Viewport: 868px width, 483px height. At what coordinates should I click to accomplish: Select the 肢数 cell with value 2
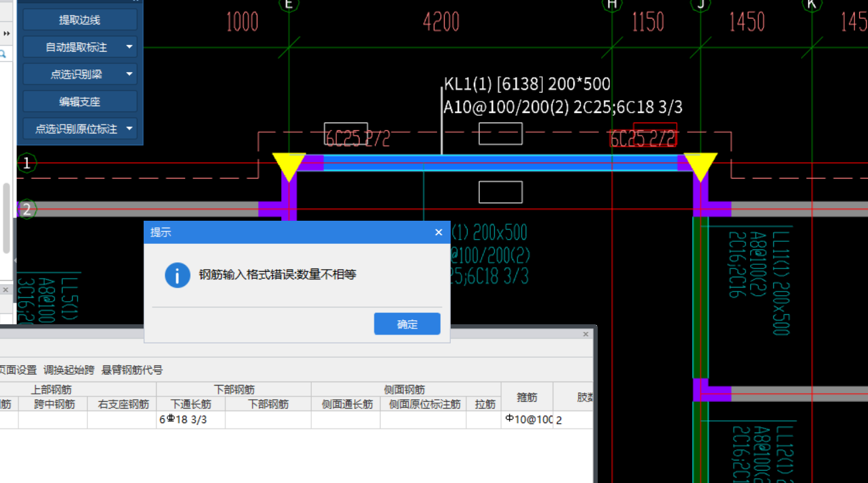coord(573,420)
